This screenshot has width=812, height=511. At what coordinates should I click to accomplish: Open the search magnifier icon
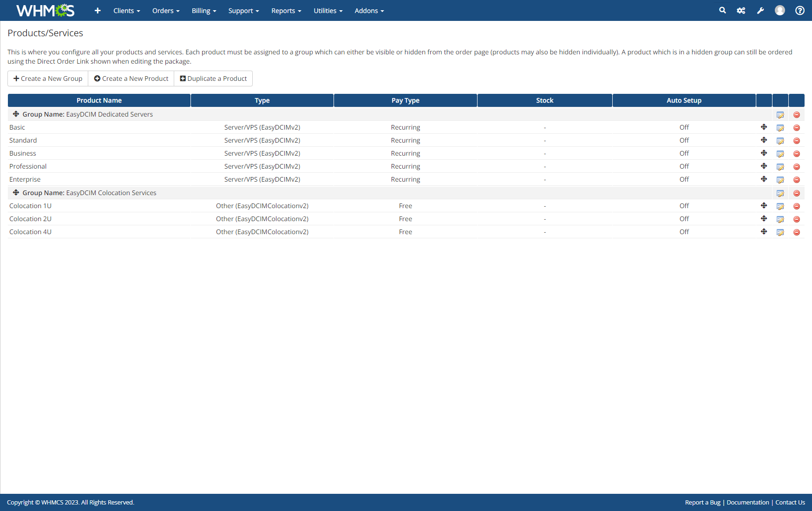pyautogui.click(x=722, y=10)
